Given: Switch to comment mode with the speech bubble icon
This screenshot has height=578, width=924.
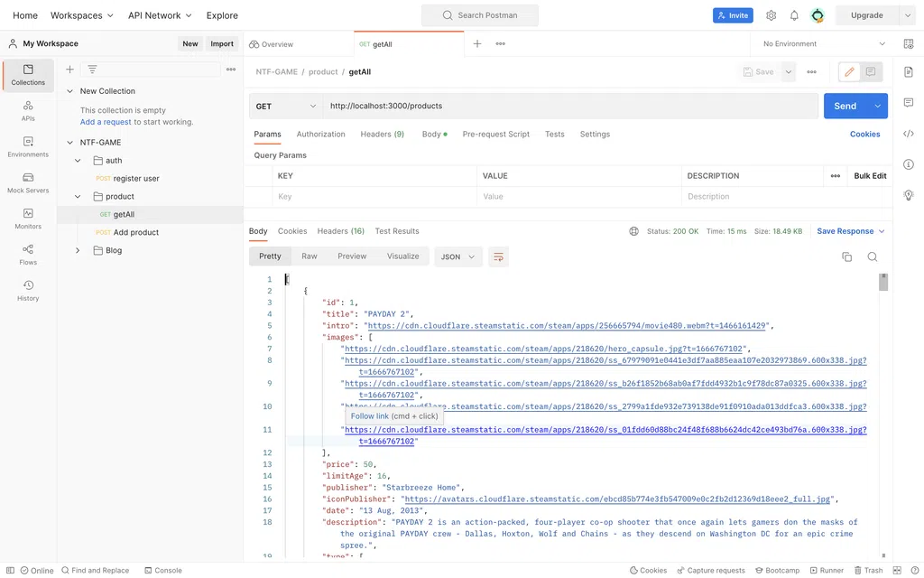Looking at the screenshot, I should [871, 72].
